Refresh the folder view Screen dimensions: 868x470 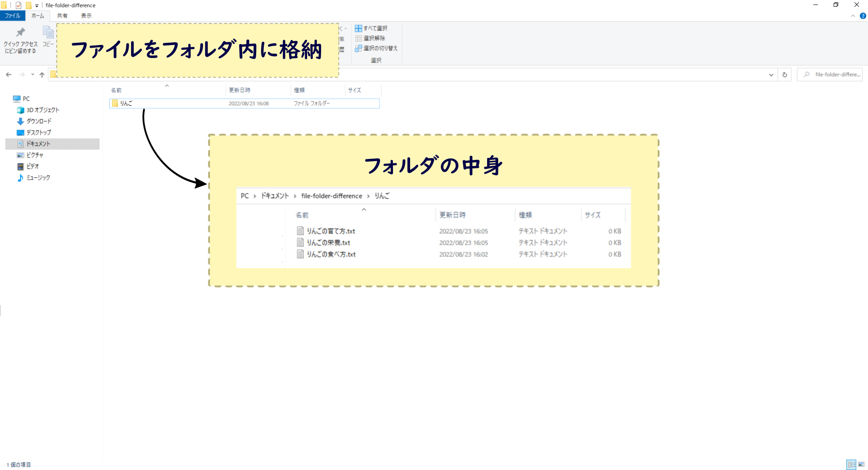coord(784,74)
